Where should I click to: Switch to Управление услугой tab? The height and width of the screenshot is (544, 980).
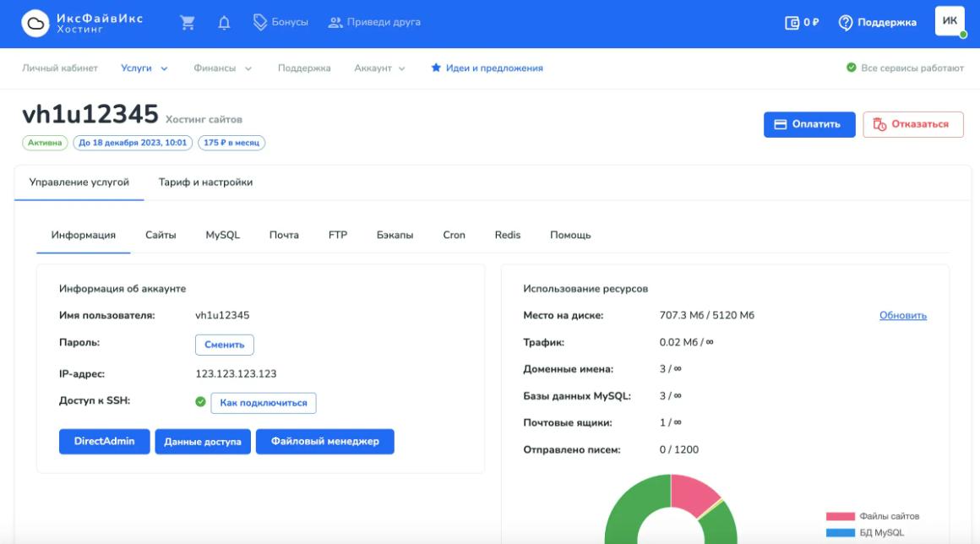[79, 182]
